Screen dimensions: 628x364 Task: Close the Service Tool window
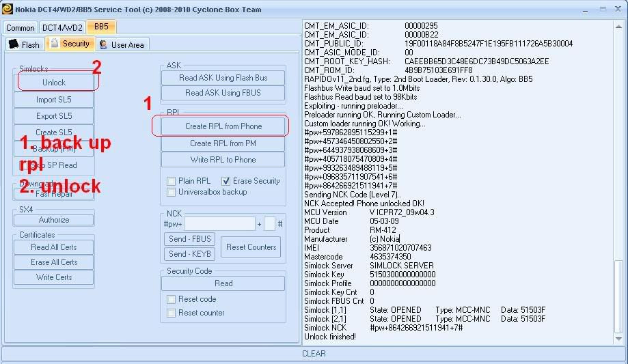tap(618, 9)
